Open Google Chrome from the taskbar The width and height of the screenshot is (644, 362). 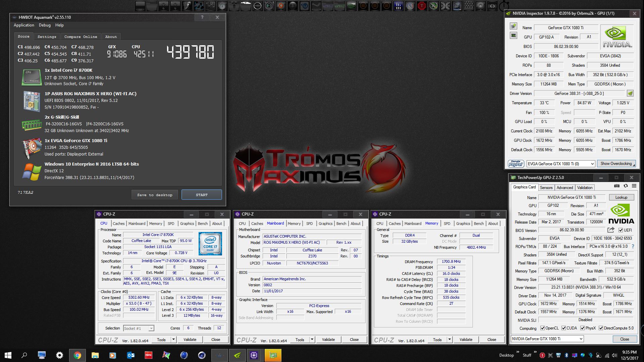[77, 355]
